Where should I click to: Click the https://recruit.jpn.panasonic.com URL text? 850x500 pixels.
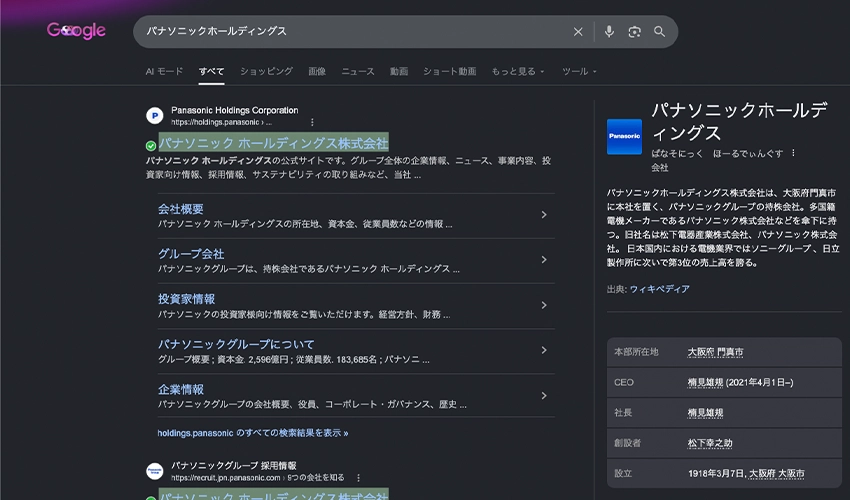[226, 478]
